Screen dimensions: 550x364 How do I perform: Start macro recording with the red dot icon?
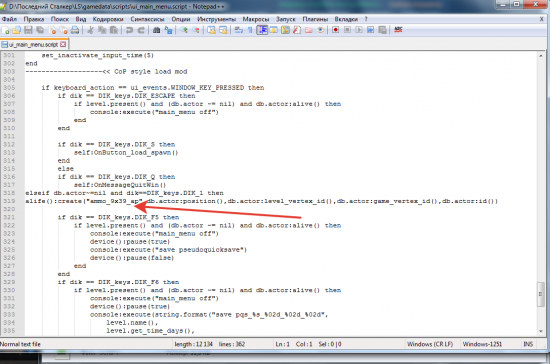[x=336, y=30]
